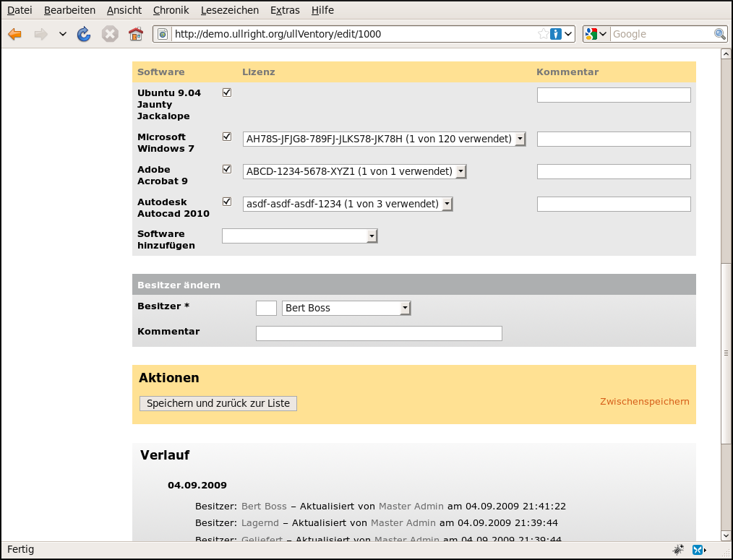Click the Google search engine icon
This screenshot has width=733, height=560.
[x=591, y=34]
